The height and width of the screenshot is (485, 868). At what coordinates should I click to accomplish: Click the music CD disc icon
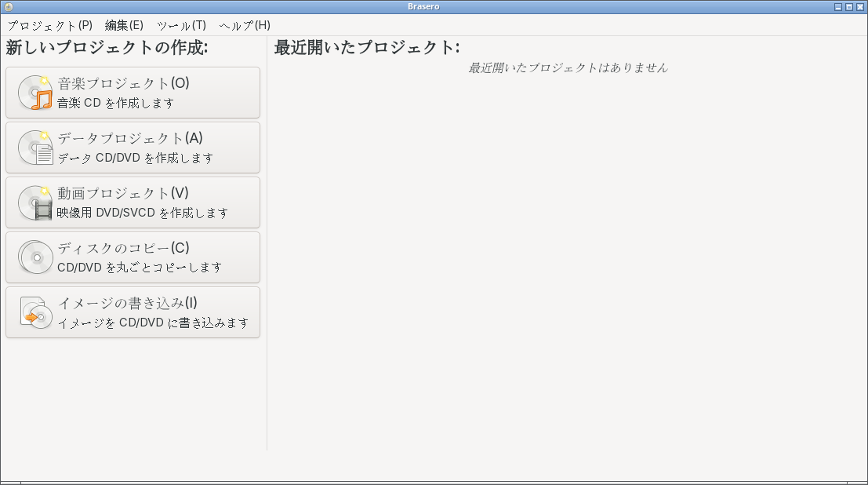point(35,93)
